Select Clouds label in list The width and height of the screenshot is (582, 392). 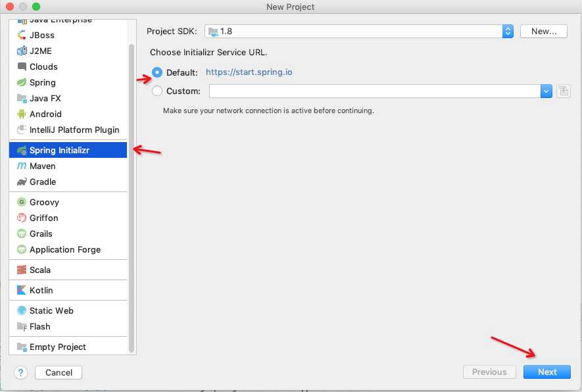[x=43, y=67]
